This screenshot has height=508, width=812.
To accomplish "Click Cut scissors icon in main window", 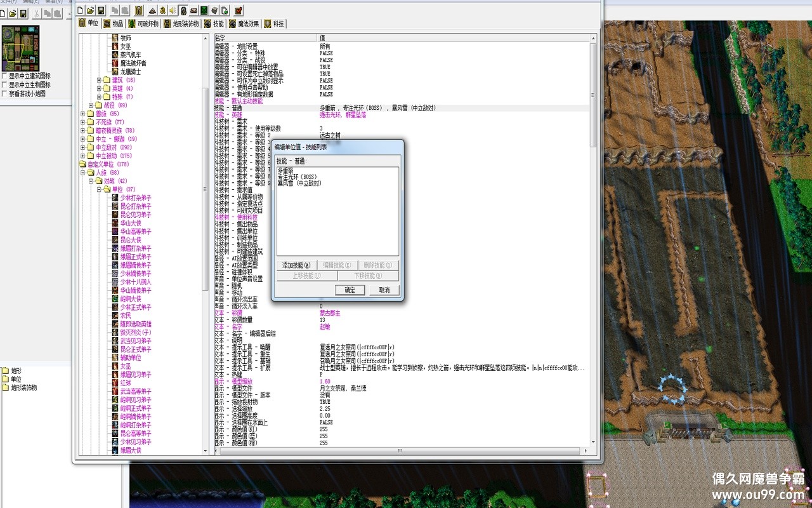I will (x=37, y=13).
